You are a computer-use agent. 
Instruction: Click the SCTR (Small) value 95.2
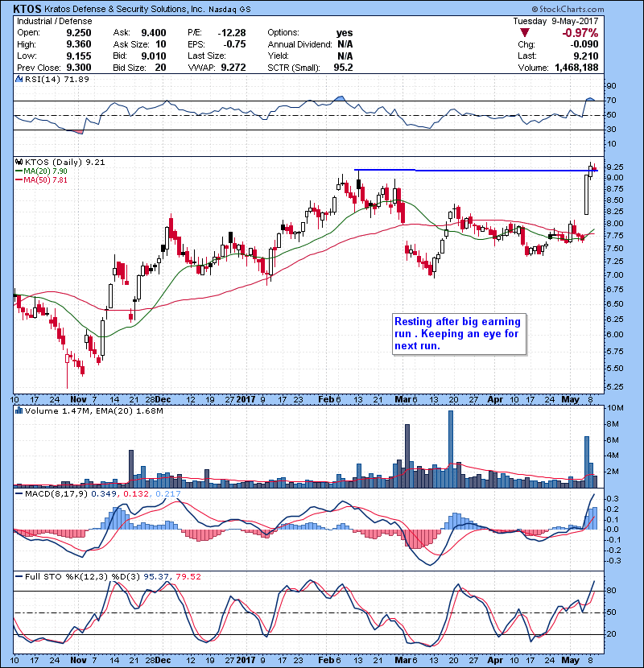[x=343, y=68]
